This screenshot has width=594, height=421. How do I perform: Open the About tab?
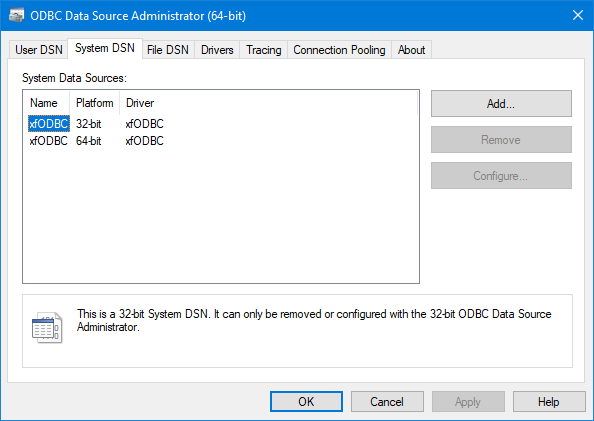(x=411, y=50)
